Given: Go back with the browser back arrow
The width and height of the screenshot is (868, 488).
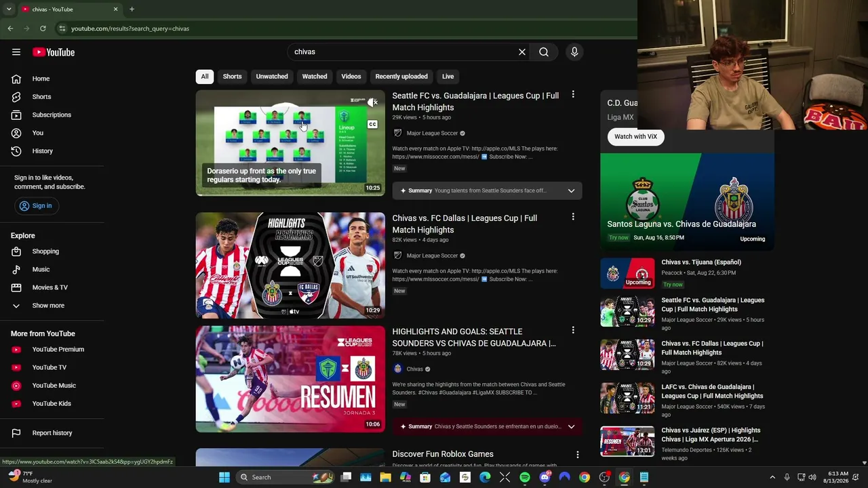Looking at the screenshot, I should 10,28.
